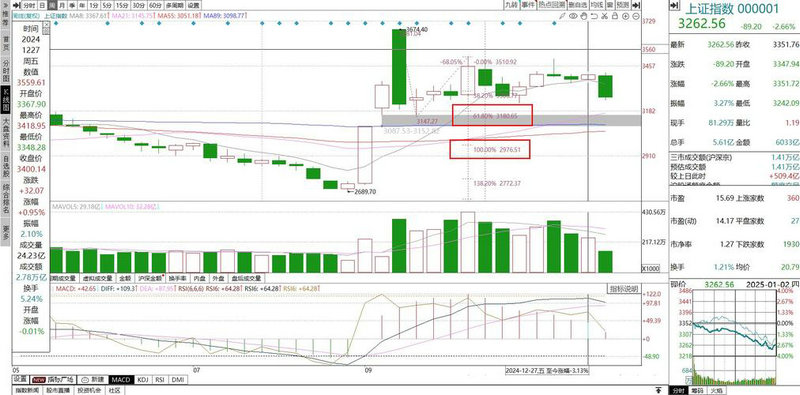Screen dimensions: 800x395
Task: Close the data info panel
Action: (x=47, y=24)
